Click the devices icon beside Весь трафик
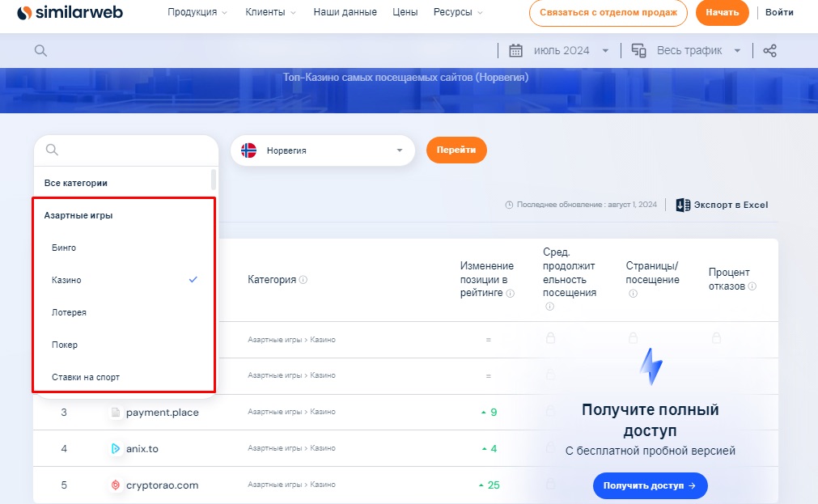 point(638,51)
